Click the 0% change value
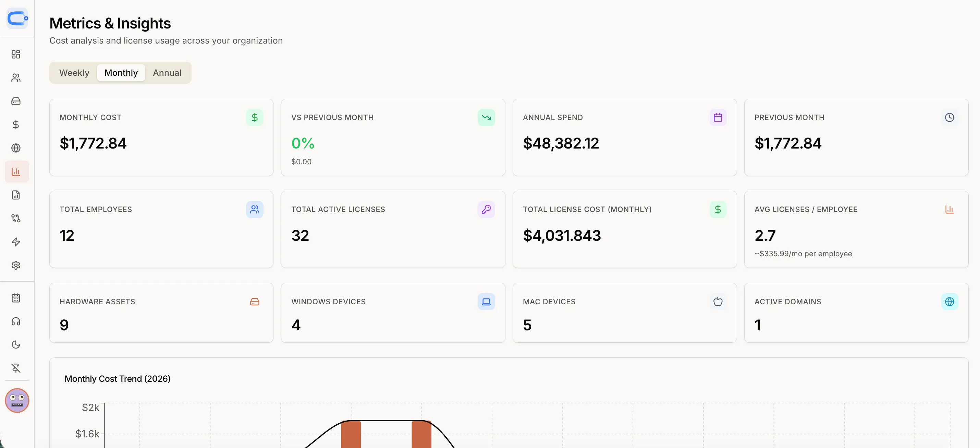The image size is (980, 448). [303, 143]
